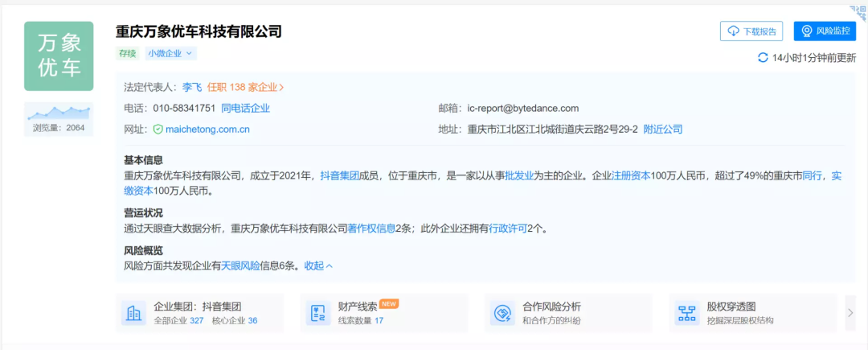Click the 基本信息 heading
This screenshot has width=868, height=350.
pos(143,161)
